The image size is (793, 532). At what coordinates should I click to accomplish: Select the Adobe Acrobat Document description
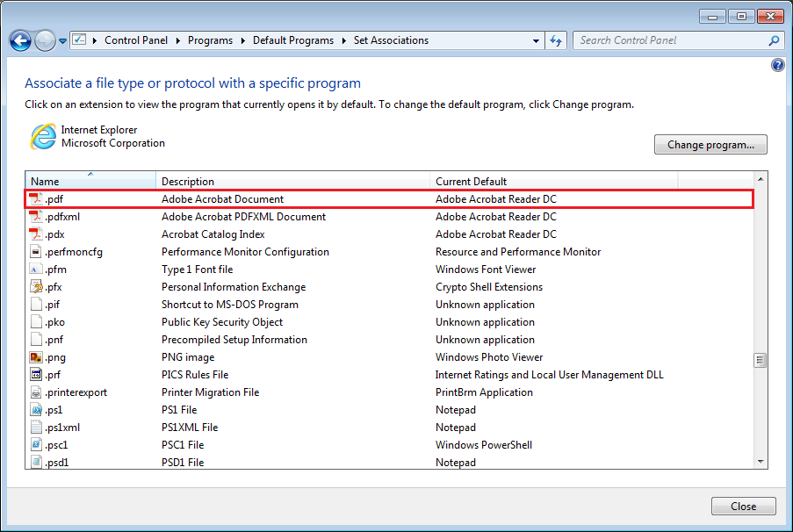coord(222,199)
